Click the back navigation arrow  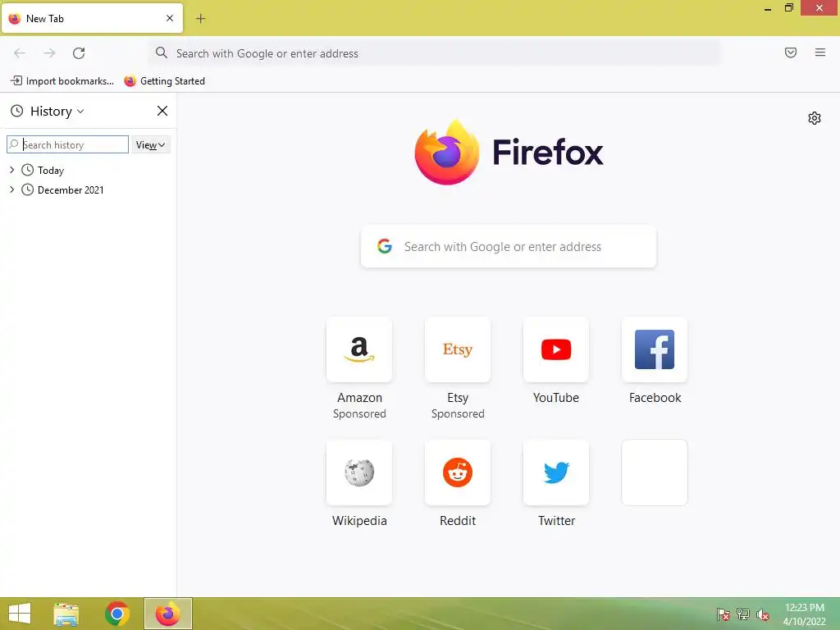pyautogui.click(x=20, y=53)
